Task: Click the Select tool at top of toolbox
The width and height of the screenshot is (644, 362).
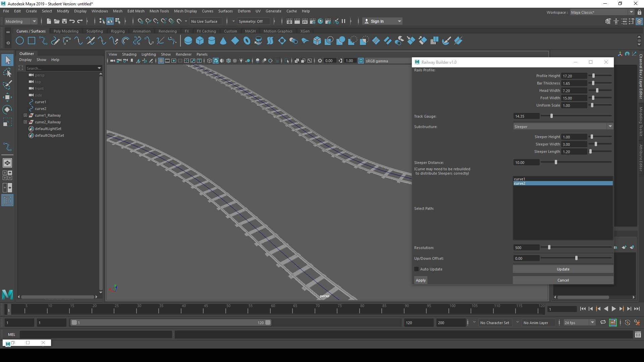Action: 7,60
